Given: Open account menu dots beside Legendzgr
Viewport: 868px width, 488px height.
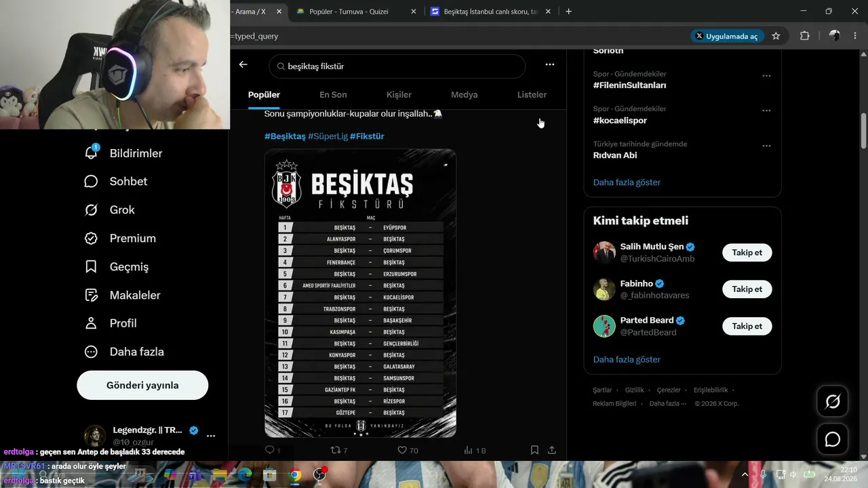Looking at the screenshot, I should click(211, 436).
